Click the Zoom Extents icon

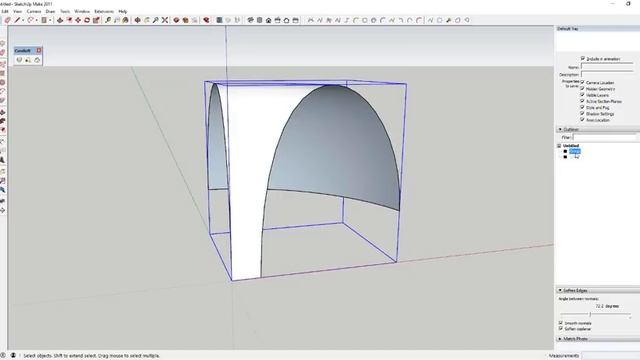[165, 20]
